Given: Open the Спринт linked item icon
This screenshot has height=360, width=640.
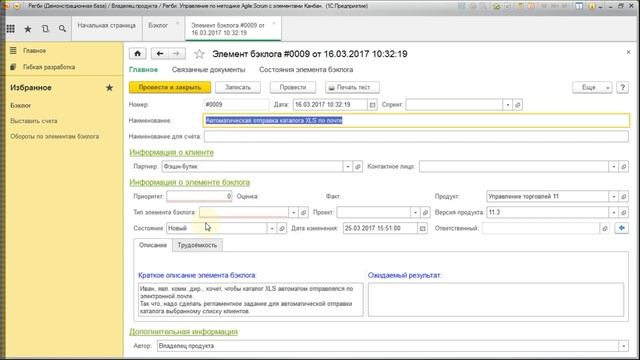Looking at the screenshot, I should tap(518, 105).
